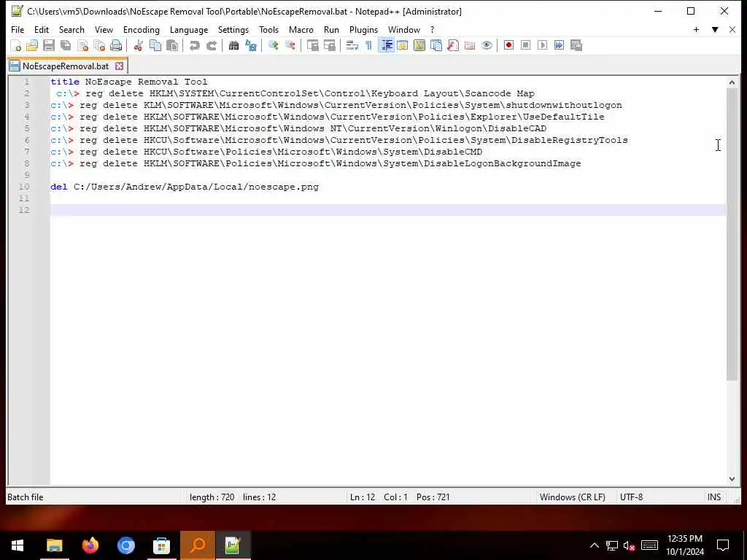Viewport: 747px width, 560px height.
Task: Play back recorded macro icon
Action: click(x=542, y=45)
